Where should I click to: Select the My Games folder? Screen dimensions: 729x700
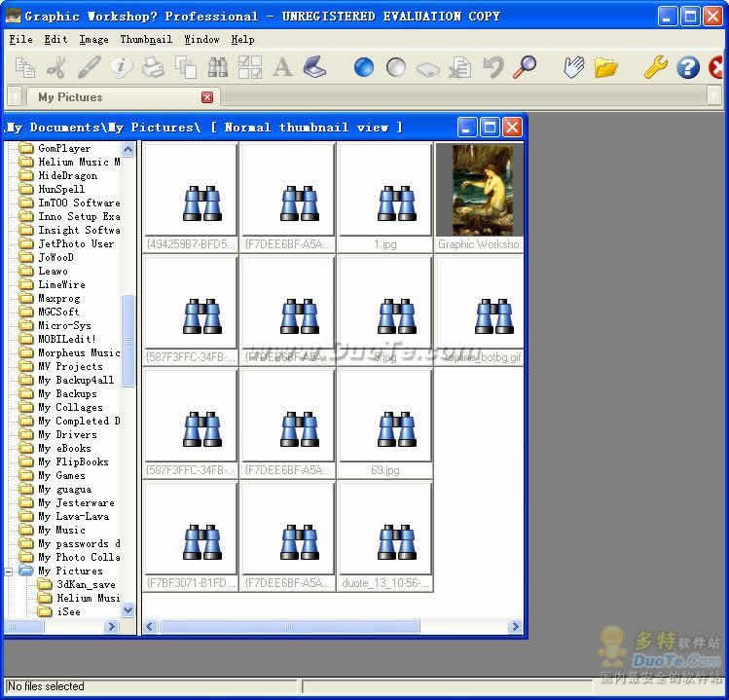(61, 476)
